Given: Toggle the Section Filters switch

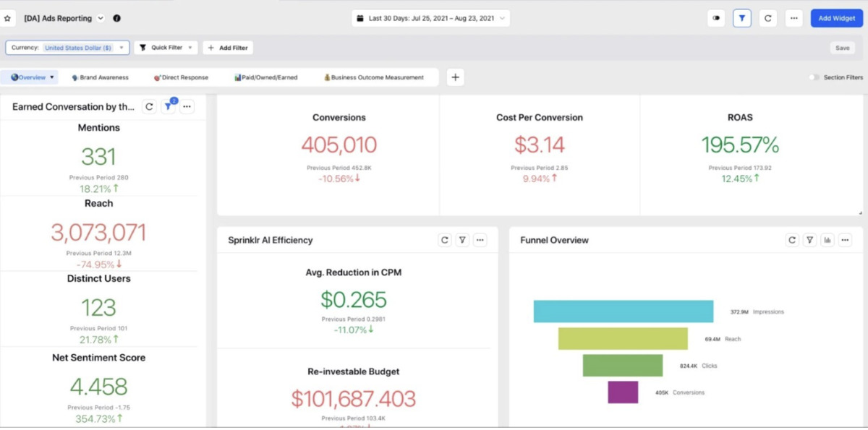Looking at the screenshot, I should click(x=814, y=77).
